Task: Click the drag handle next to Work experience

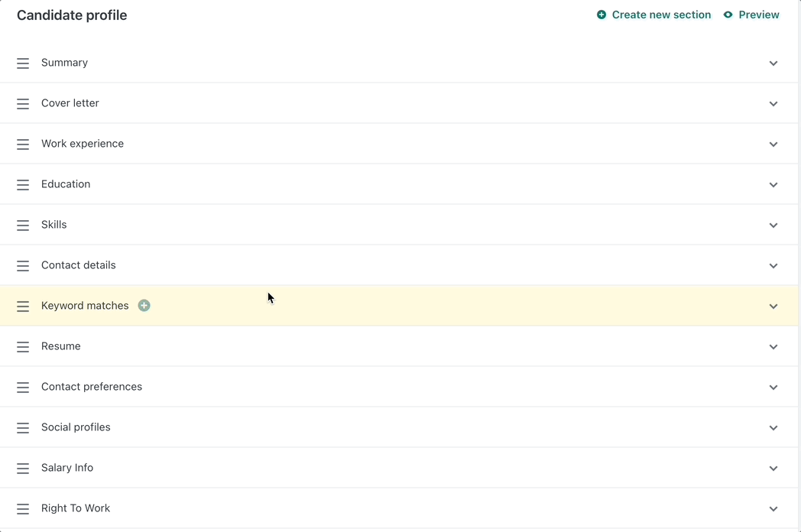Action: coord(22,144)
